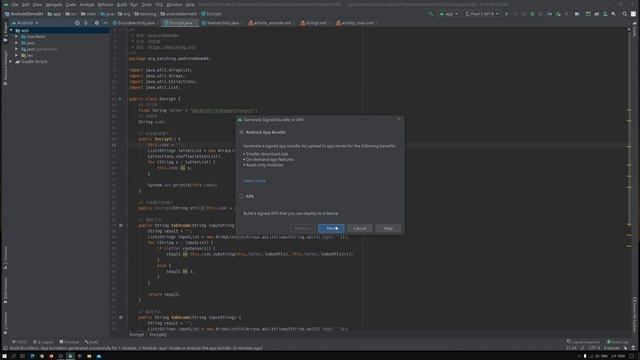Click the collapse all icon in Project panel

point(86,23)
